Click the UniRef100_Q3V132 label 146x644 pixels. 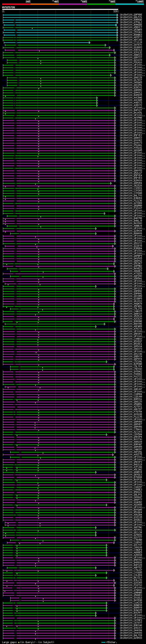[131, 53]
